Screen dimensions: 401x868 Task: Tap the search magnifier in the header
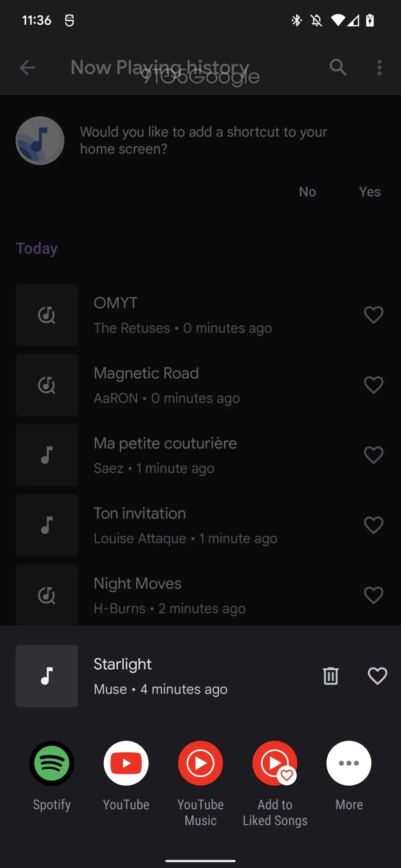338,67
